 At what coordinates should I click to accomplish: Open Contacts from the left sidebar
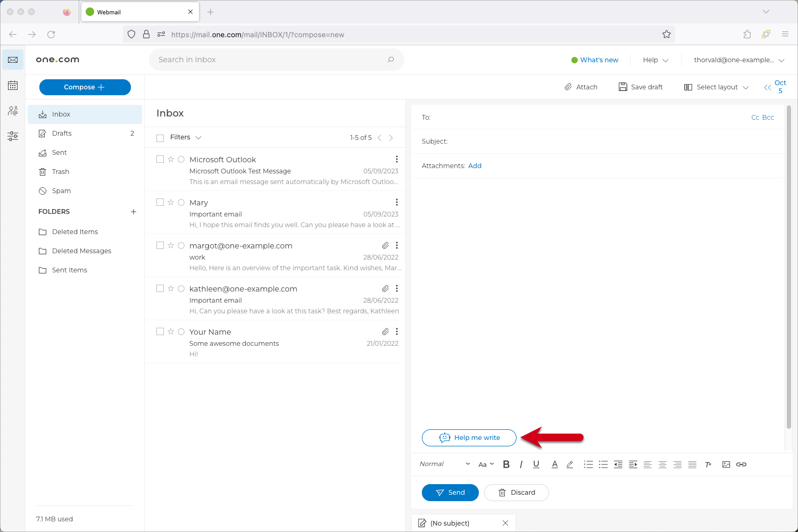click(12, 111)
